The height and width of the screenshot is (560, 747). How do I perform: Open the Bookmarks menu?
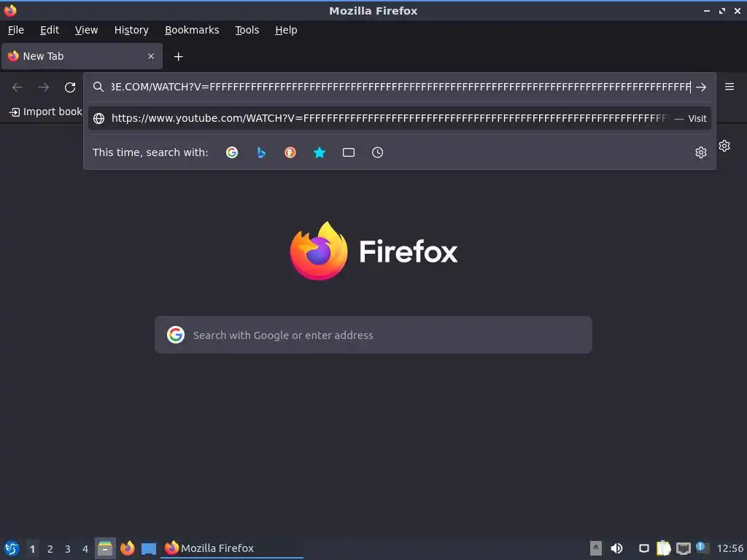pyautogui.click(x=192, y=30)
